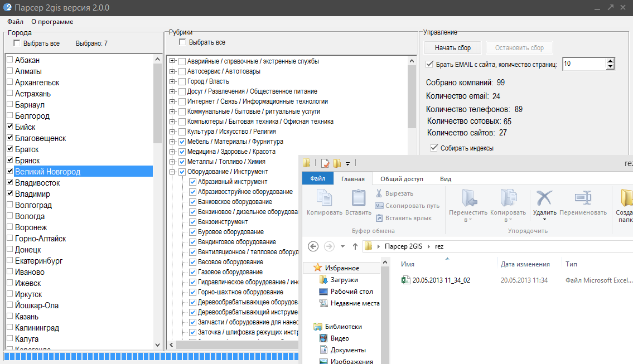Click the New folder icon in quick access toolbar
Screen dimensions: 633x364
tap(337, 163)
